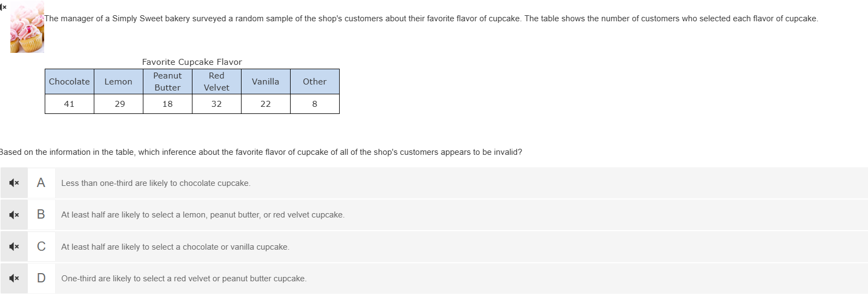Click the Lemon count cell showing 29

click(x=119, y=104)
